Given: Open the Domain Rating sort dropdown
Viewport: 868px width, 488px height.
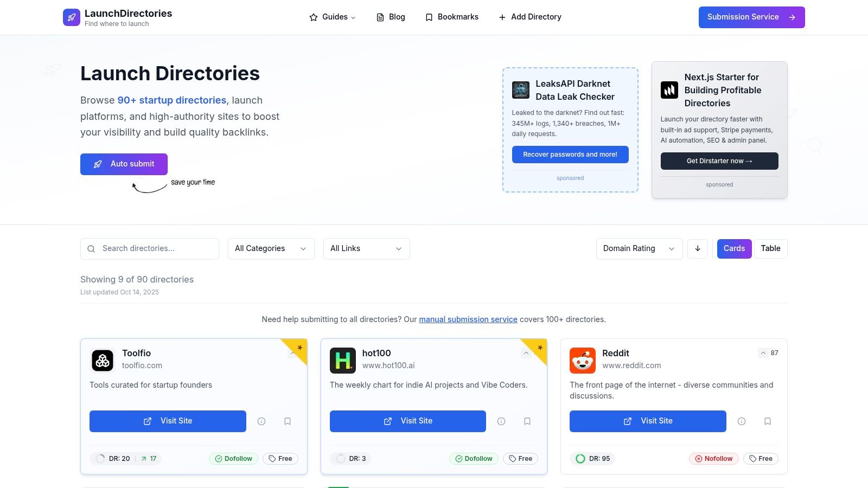Looking at the screenshot, I should (639, 248).
